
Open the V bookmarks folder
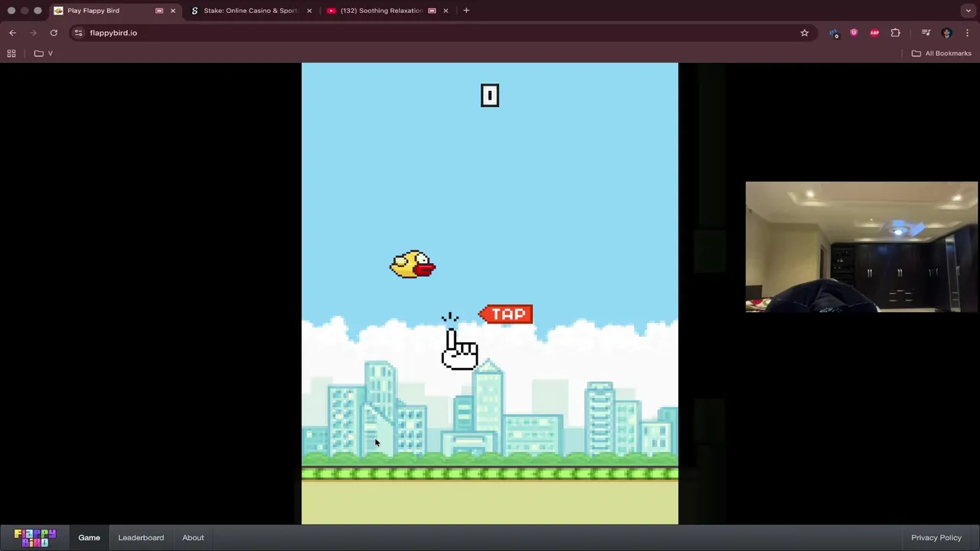pos(44,54)
